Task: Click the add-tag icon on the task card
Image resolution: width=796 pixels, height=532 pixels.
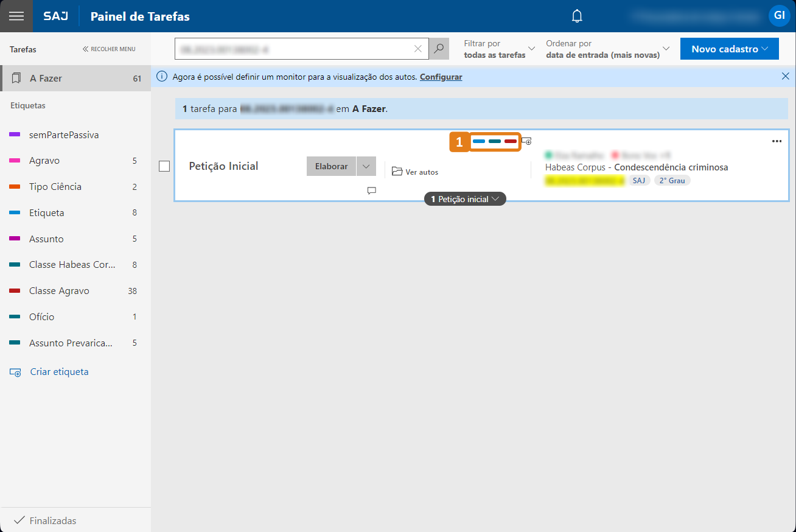Action: click(x=527, y=141)
